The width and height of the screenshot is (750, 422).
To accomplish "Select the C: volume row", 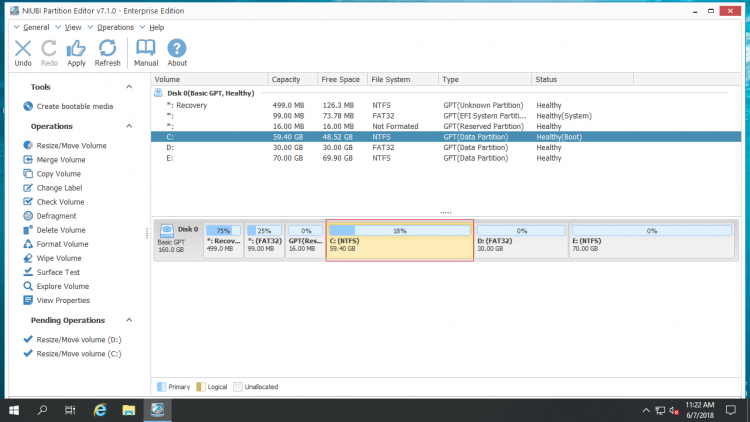I will click(446, 137).
